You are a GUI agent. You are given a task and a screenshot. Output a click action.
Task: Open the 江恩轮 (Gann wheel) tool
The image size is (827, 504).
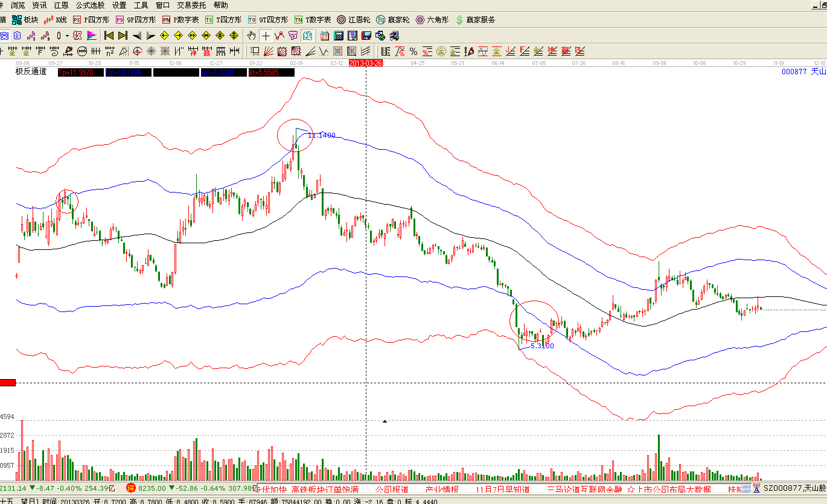pos(354,20)
